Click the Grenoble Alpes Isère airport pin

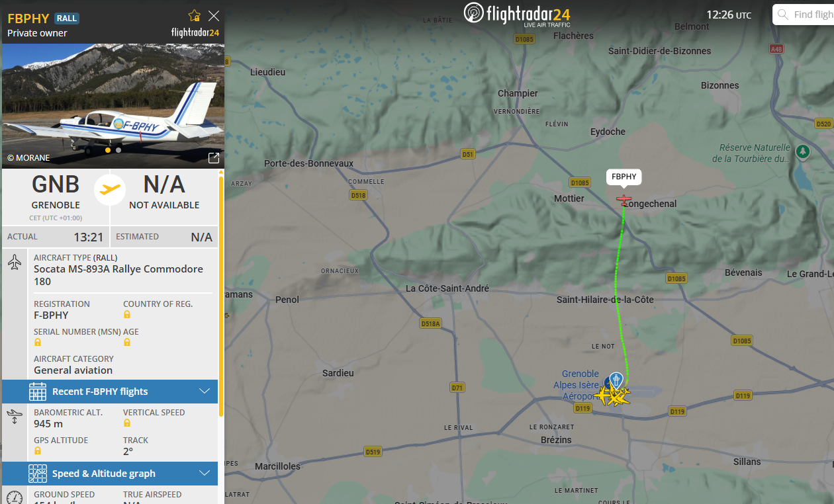click(x=616, y=380)
